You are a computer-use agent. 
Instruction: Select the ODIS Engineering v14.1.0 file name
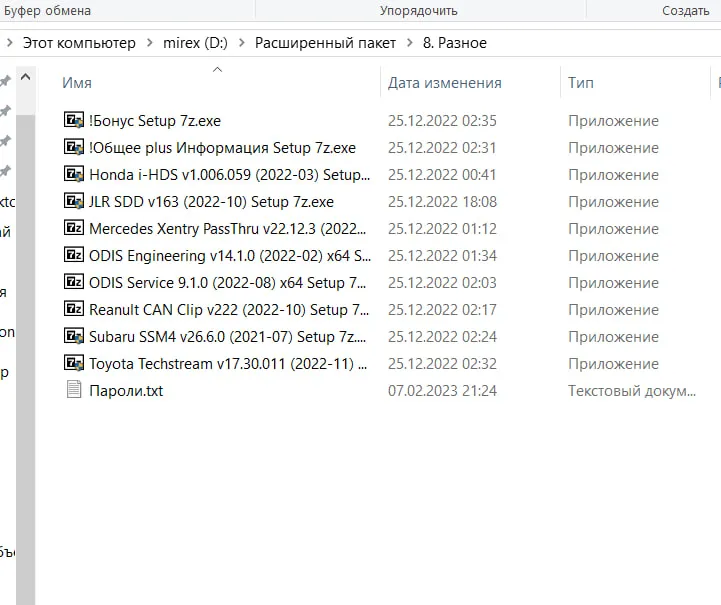pyautogui.click(x=230, y=256)
